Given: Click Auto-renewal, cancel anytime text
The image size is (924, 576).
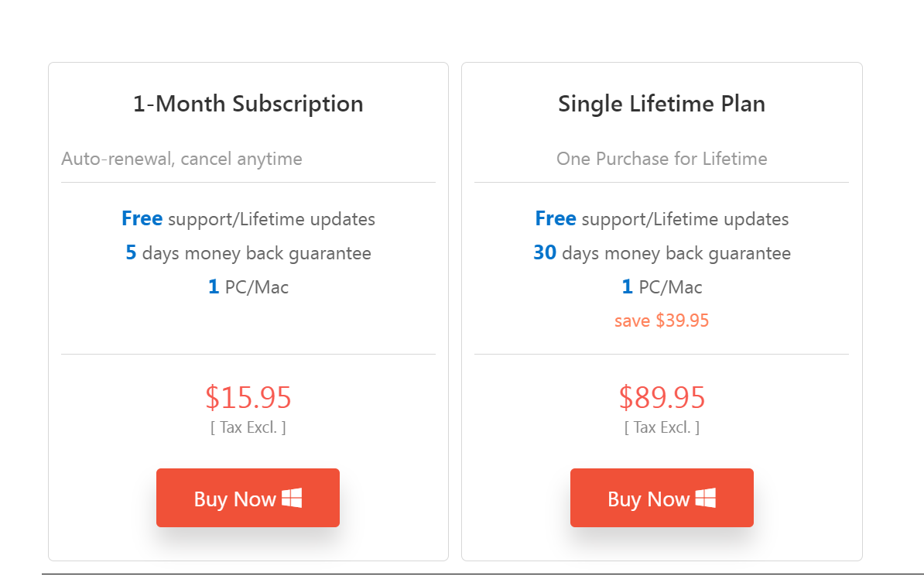Looking at the screenshot, I should pos(182,159).
